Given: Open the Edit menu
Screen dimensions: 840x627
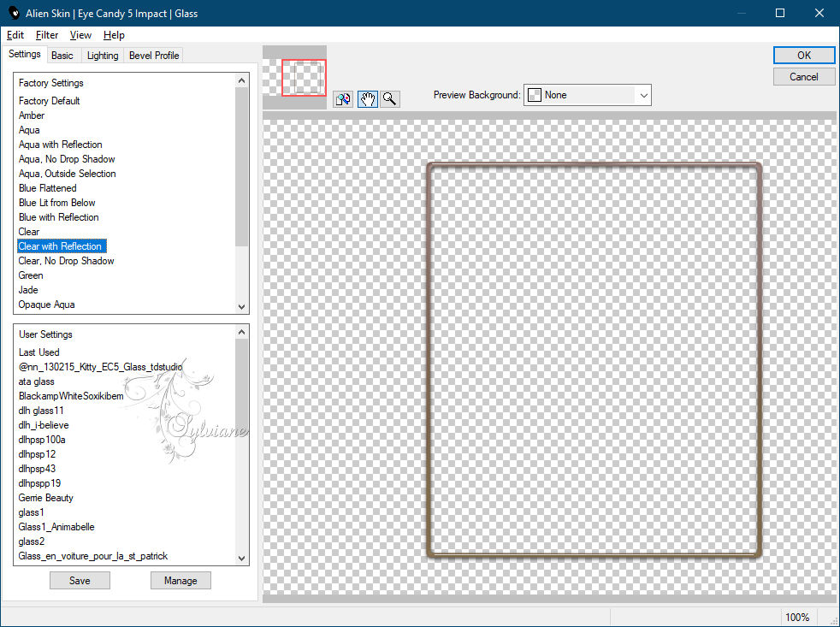Looking at the screenshot, I should click(15, 35).
